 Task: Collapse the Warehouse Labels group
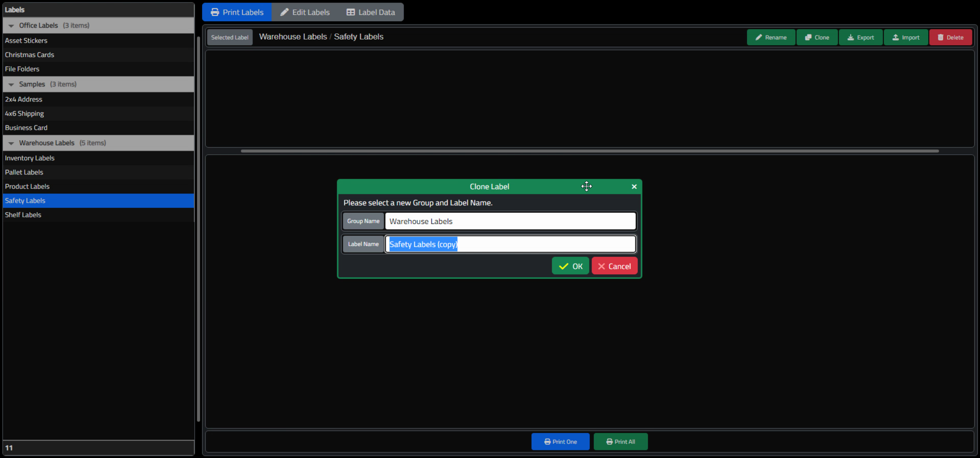coord(11,142)
